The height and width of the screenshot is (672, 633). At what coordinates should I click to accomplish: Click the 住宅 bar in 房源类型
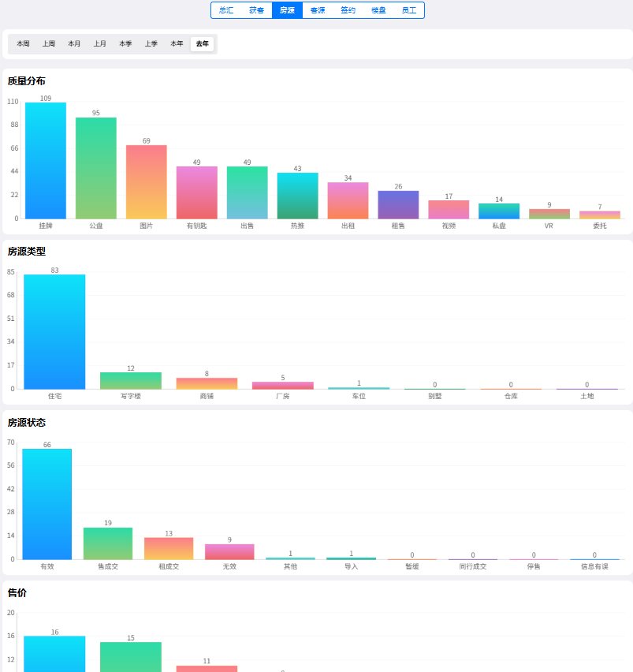tap(54, 332)
